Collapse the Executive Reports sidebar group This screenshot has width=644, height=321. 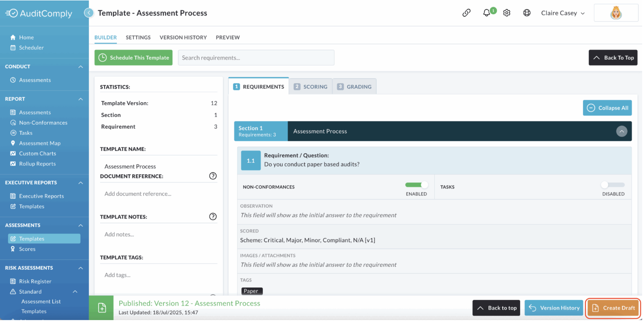coord(81,183)
